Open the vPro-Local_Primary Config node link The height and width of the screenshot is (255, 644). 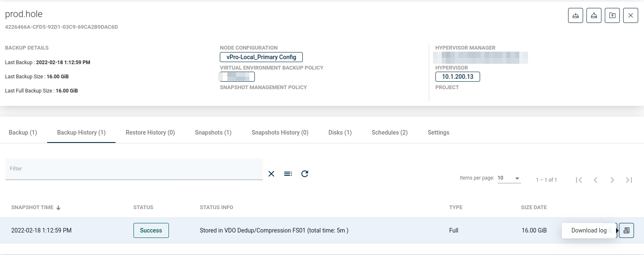pos(261,57)
